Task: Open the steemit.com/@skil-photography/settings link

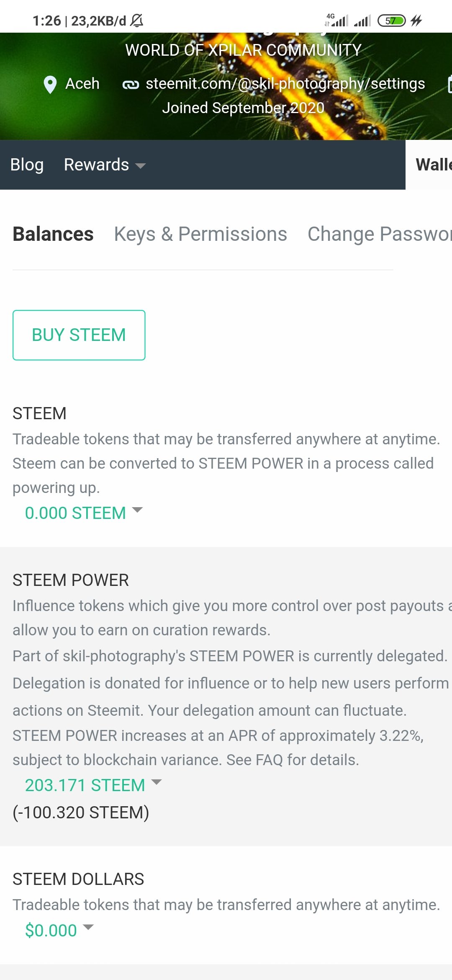Action: tap(285, 84)
